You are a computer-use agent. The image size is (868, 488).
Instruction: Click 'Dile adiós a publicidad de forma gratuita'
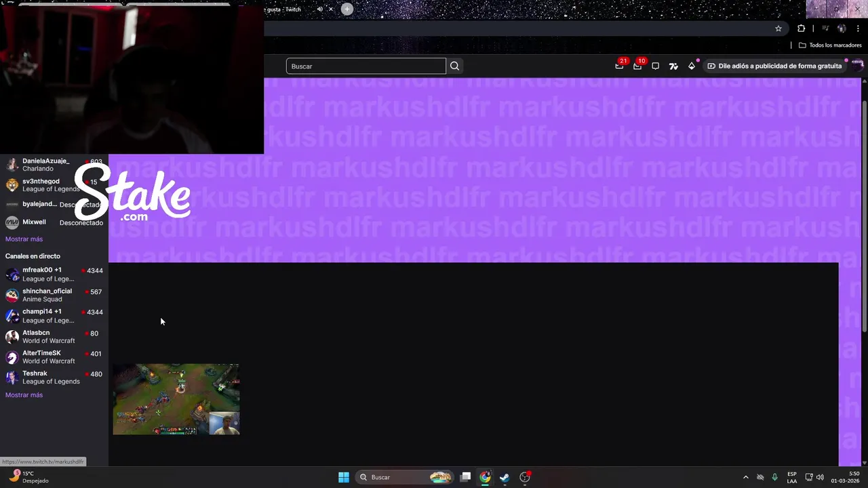774,66
